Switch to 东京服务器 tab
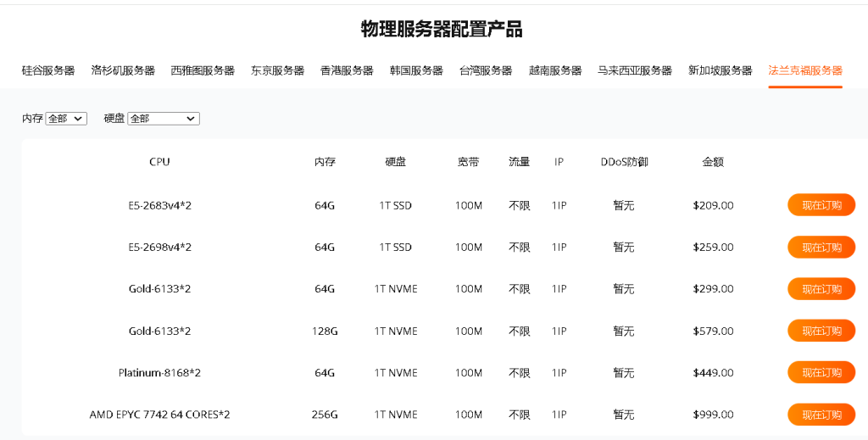 277,70
